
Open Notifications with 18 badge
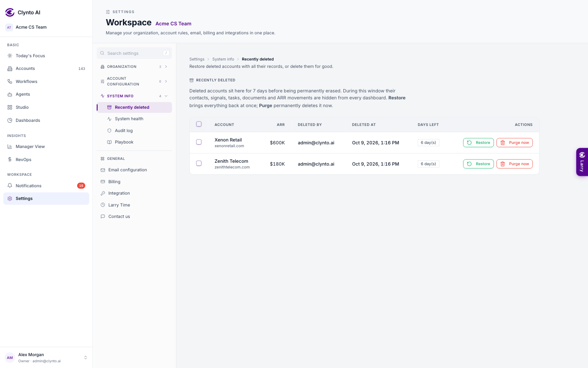[x=46, y=186]
